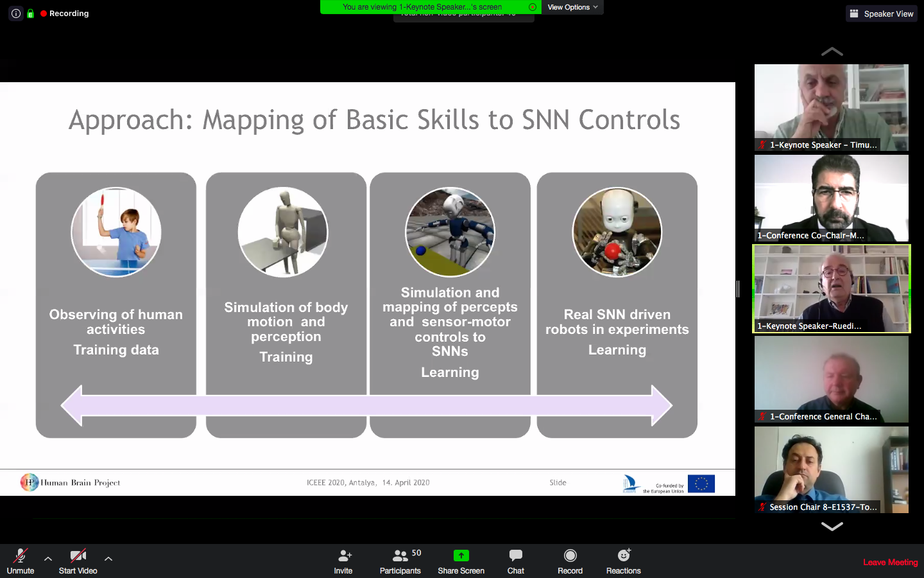Open the Reactions menu
924x578 pixels.
(x=623, y=556)
